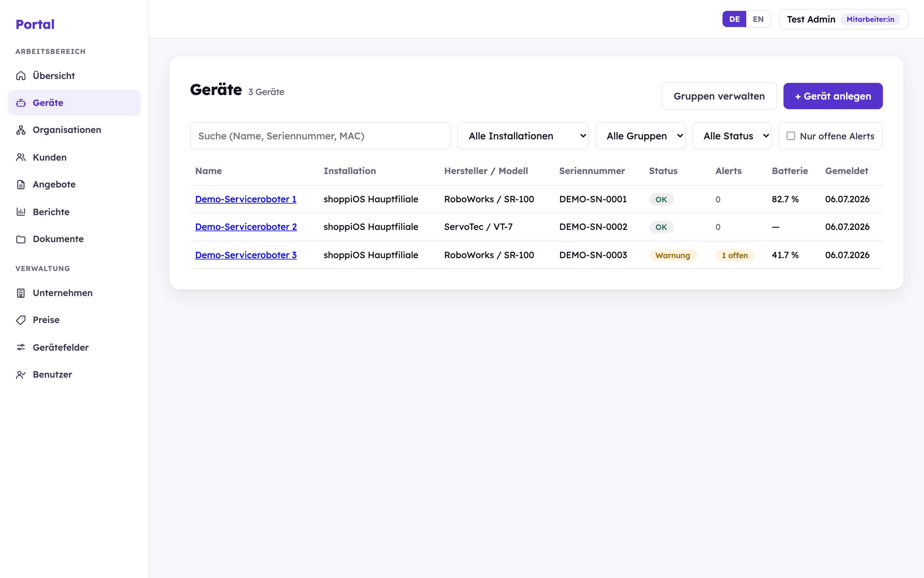Open the Alle Status filter dropdown
Viewport: 924px width, 578px height.
(x=732, y=136)
